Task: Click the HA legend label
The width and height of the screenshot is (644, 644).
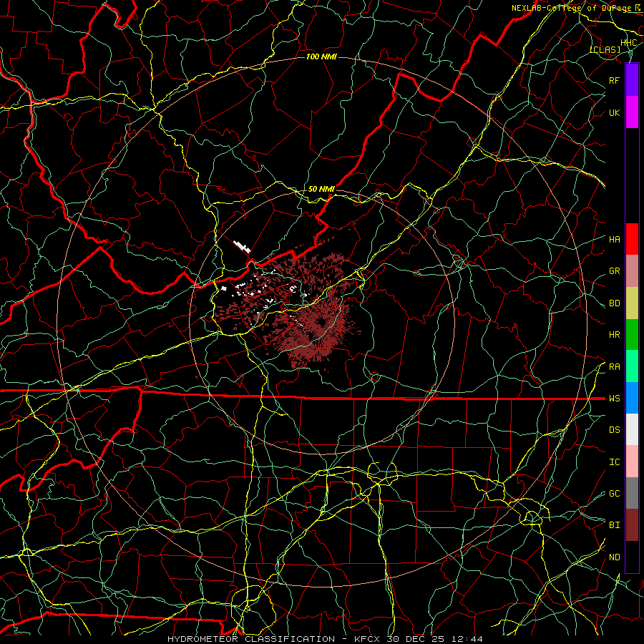Action: point(615,240)
